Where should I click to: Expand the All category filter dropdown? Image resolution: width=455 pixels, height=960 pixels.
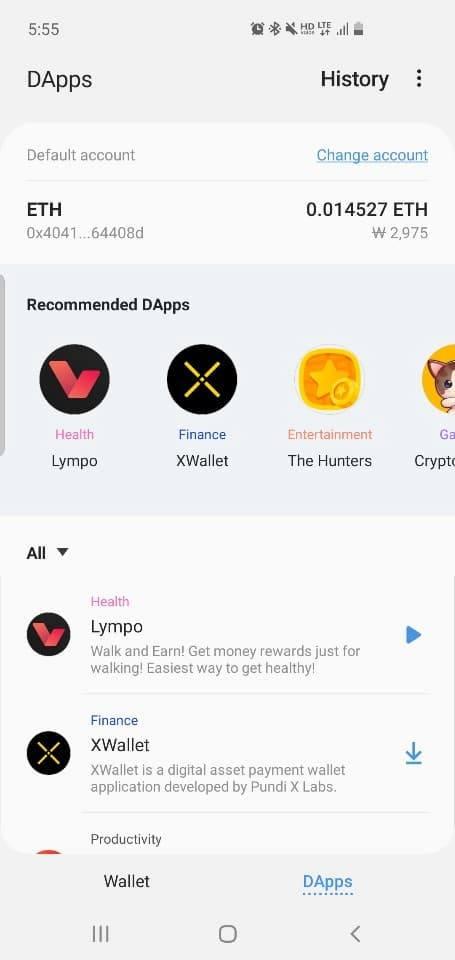47,553
